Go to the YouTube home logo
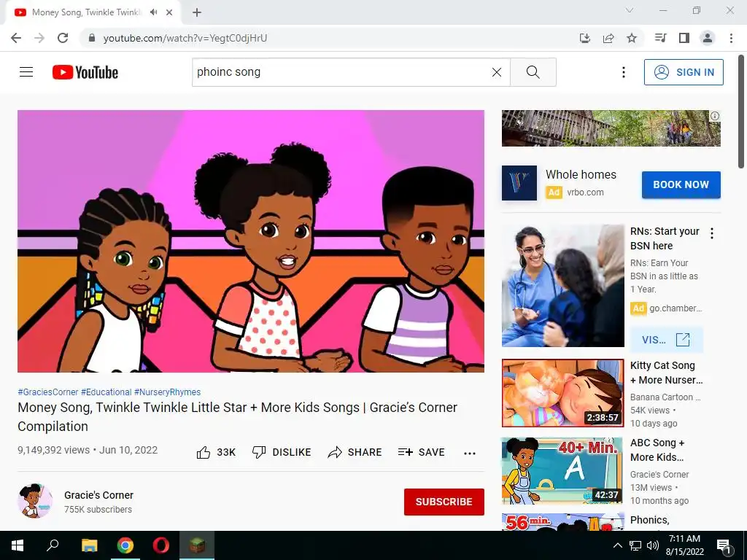 tap(85, 72)
